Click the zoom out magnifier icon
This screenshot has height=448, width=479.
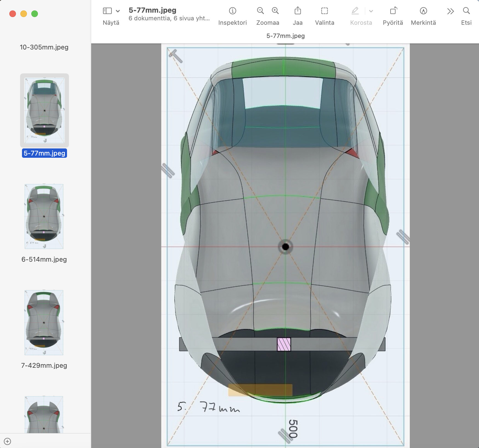(260, 11)
